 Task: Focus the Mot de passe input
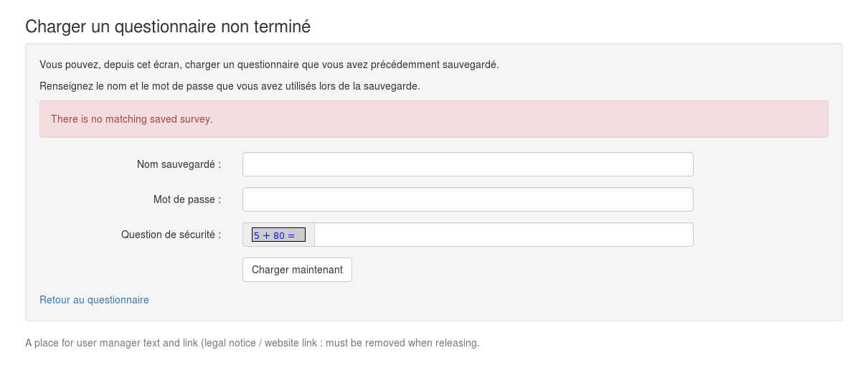pos(468,199)
